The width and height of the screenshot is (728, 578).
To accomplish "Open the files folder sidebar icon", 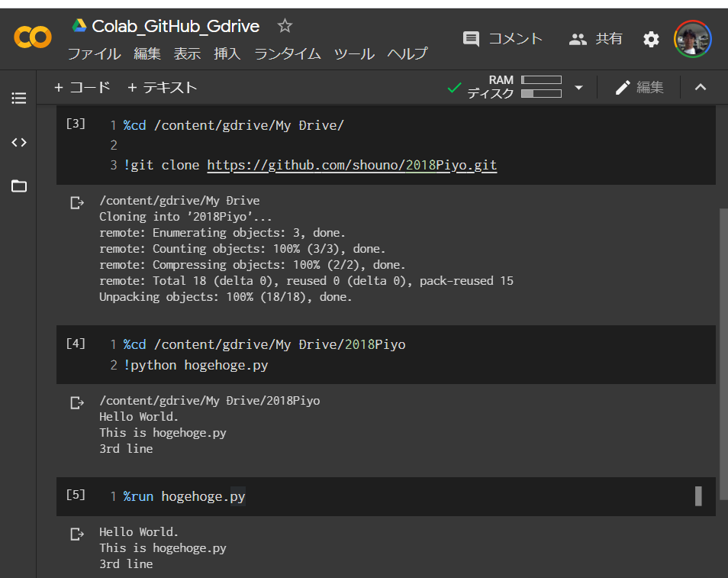I will pos(18,186).
